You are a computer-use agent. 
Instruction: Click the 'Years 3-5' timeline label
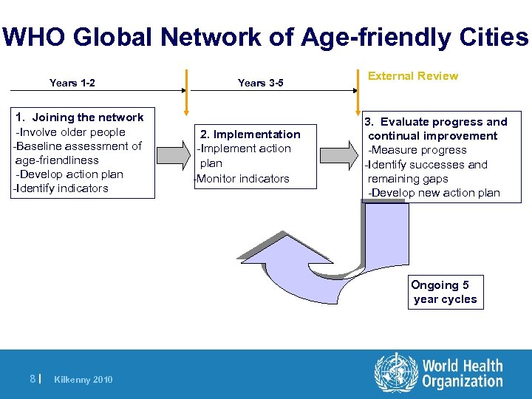(260, 83)
